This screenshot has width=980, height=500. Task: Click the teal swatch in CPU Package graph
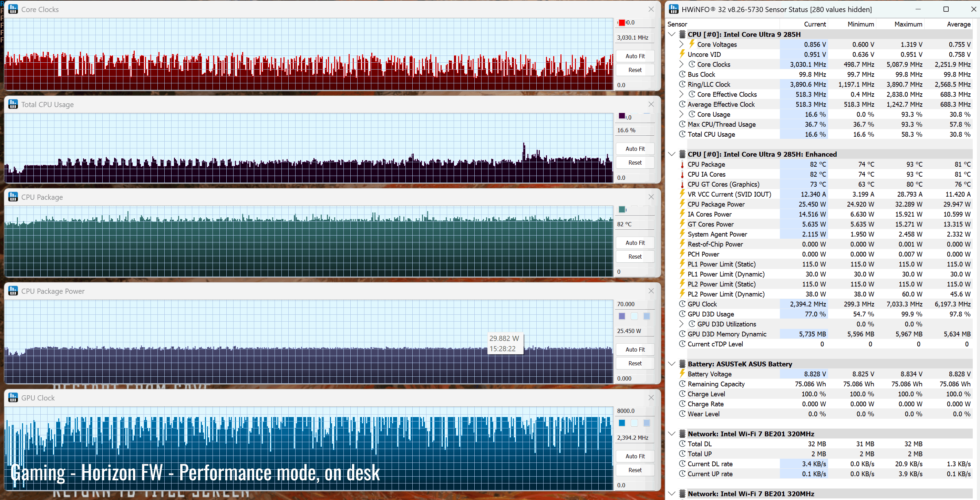click(622, 209)
